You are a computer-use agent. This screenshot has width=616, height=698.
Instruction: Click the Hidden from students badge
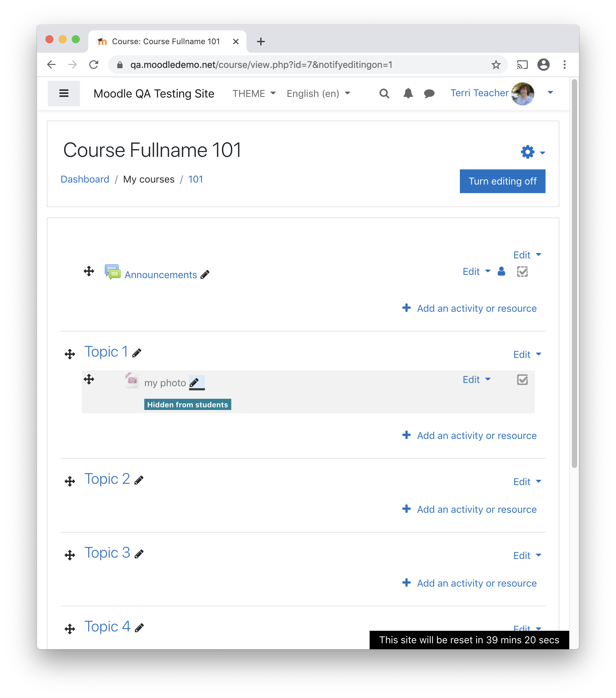pos(187,404)
